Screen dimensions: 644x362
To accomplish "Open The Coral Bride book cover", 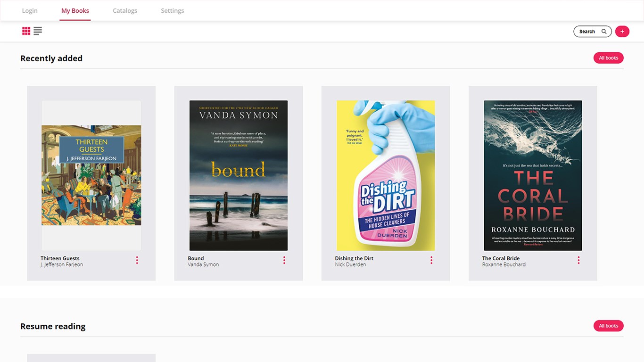I will pyautogui.click(x=533, y=175).
